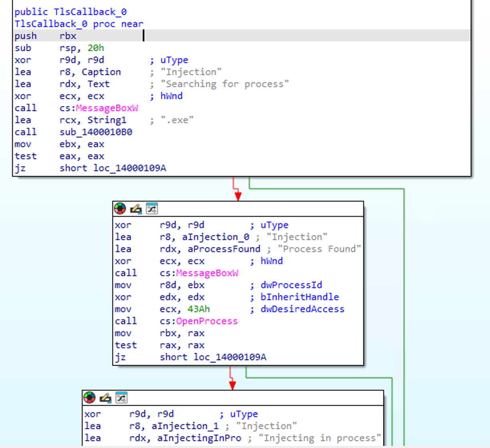Select the Caption operand
This screenshot has height=448, width=490.
(x=101, y=72)
